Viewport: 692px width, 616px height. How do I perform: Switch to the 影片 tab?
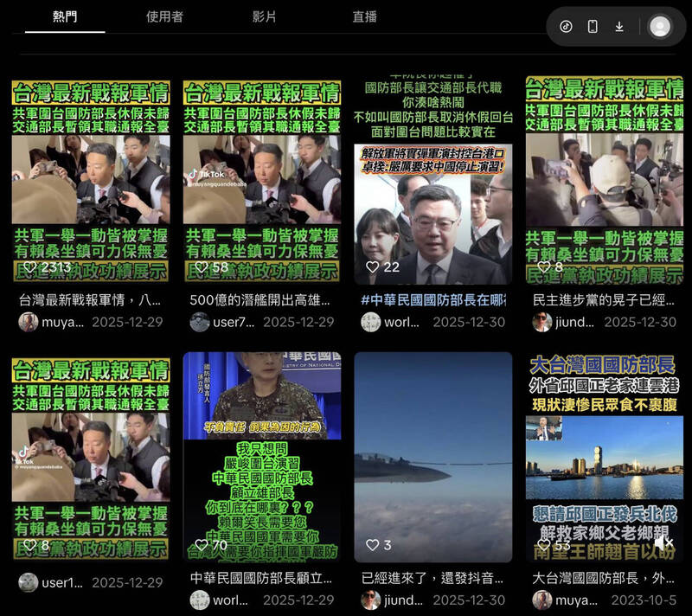click(265, 16)
